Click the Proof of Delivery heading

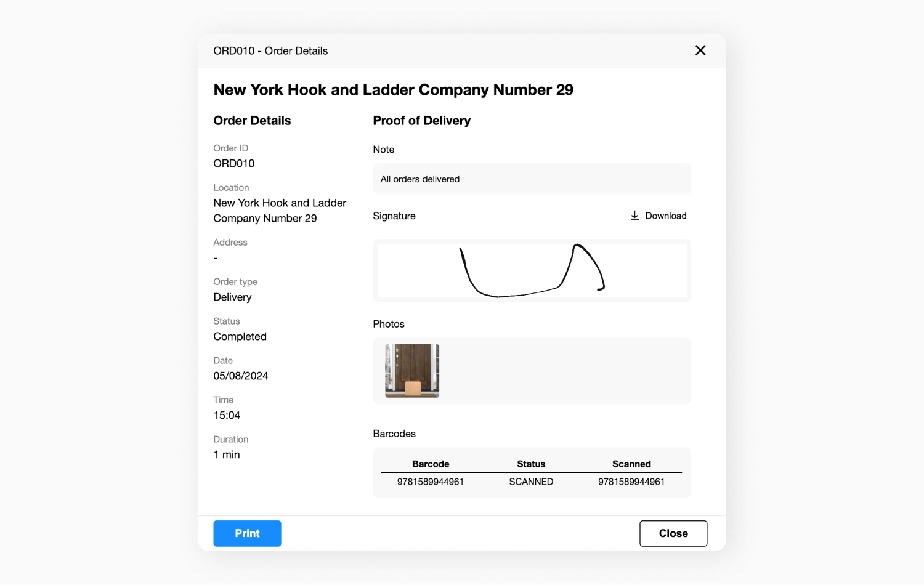pyautogui.click(x=421, y=121)
